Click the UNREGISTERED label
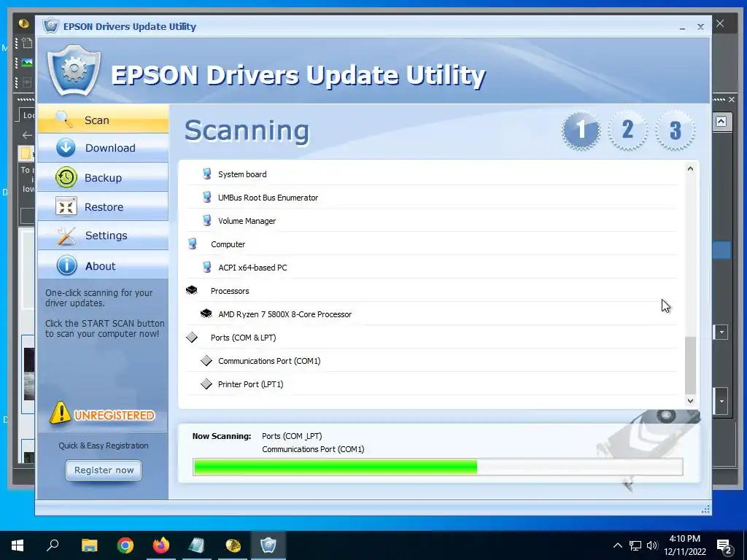 coord(115,415)
